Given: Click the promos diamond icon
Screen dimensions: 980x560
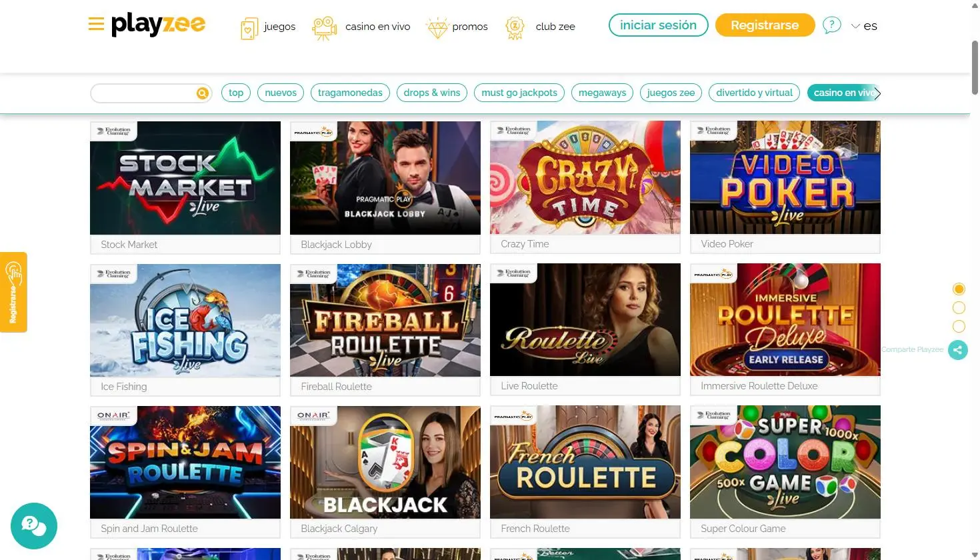Looking at the screenshot, I should click(437, 28).
